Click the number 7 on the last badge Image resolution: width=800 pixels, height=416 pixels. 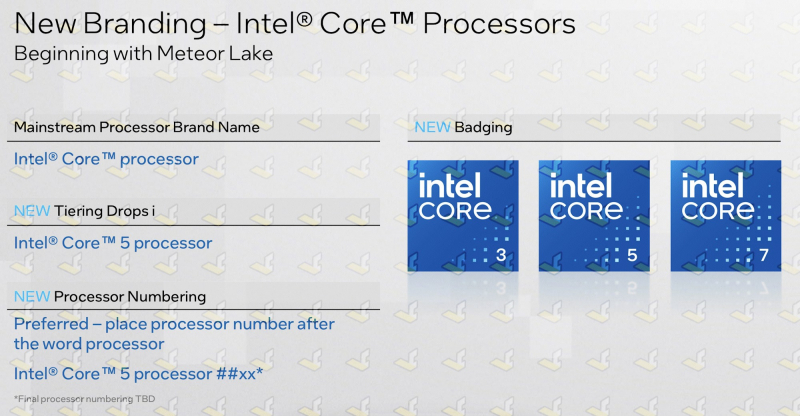coord(763,254)
